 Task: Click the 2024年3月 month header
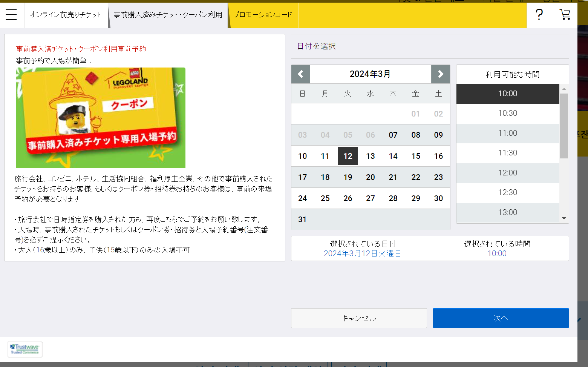click(x=370, y=74)
